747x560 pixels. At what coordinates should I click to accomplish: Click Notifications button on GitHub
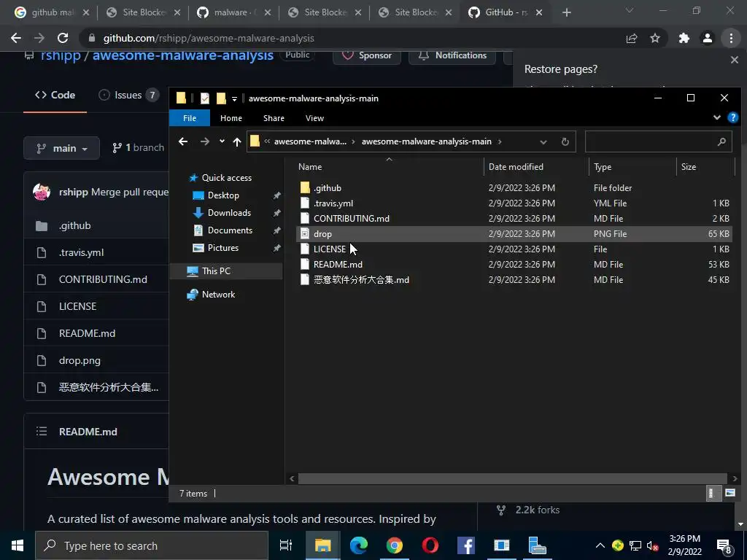pos(452,55)
